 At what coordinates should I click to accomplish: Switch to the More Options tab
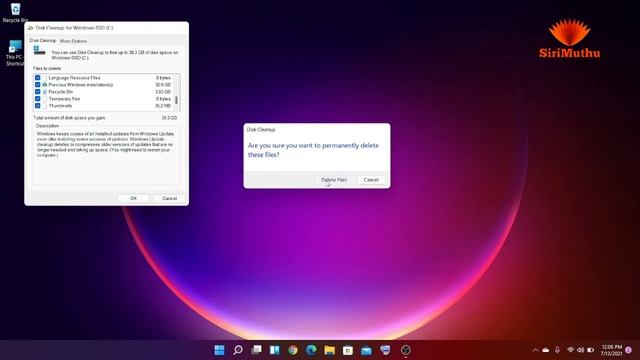point(73,41)
